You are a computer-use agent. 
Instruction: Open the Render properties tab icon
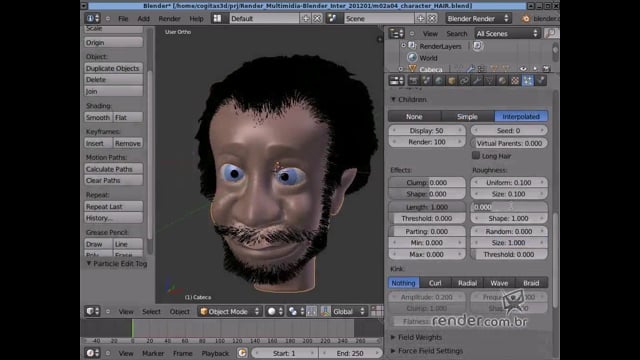pyautogui.click(x=413, y=80)
